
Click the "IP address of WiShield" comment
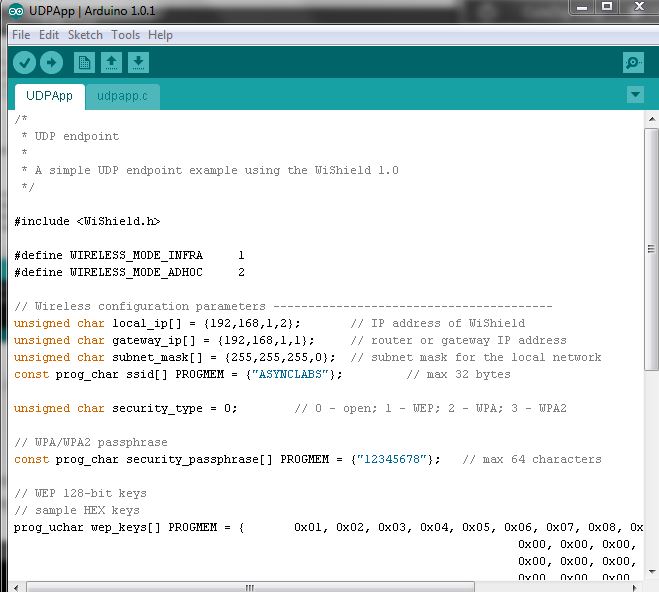tap(438, 324)
